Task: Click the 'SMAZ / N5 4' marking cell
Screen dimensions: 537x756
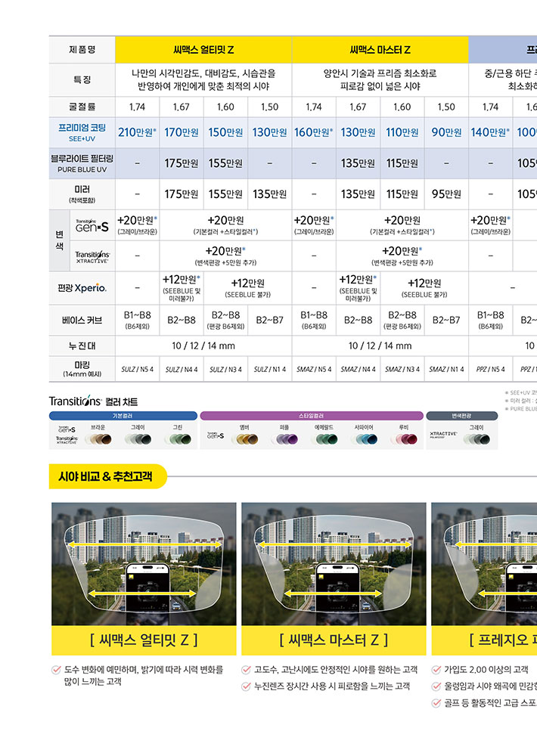Action: click(314, 370)
